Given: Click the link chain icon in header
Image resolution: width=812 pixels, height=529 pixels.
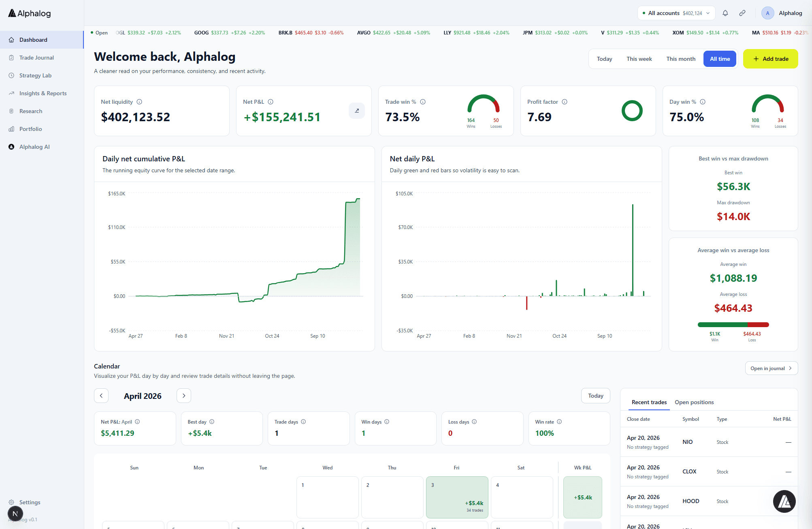Looking at the screenshot, I should tap(742, 13).
